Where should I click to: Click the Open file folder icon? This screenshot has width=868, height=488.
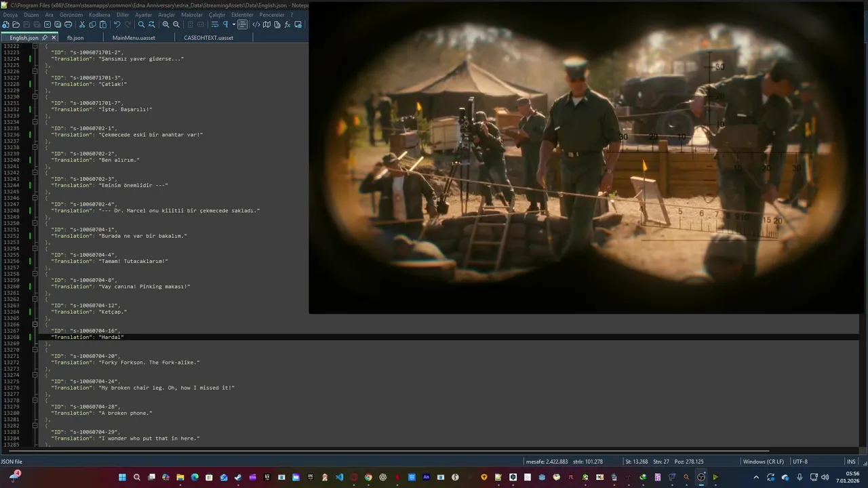[16, 24]
